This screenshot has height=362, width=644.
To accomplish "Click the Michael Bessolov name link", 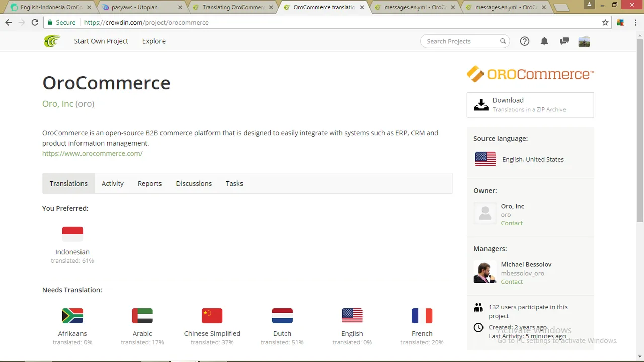I will (526, 264).
